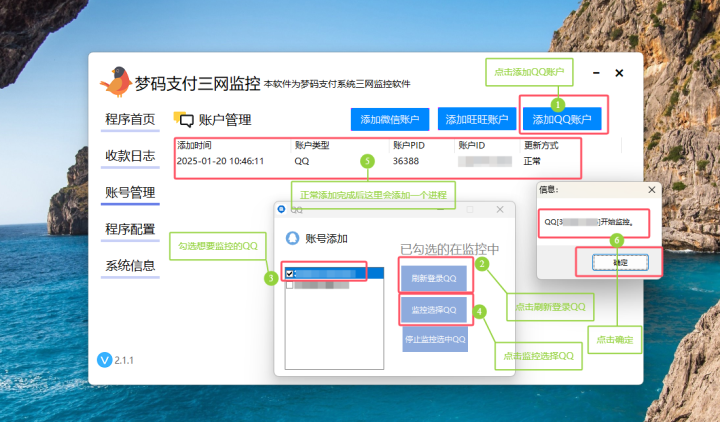The width and height of the screenshot is (720, 422).
Task: Click the subtitle 本软件为梦码支付系统三网监控软件
Action: coord(337,84)
